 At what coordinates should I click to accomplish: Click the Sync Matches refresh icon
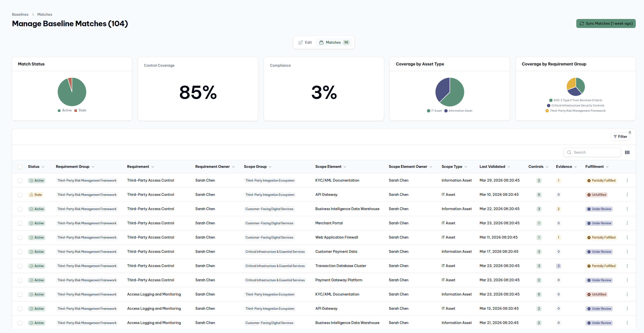582,23
